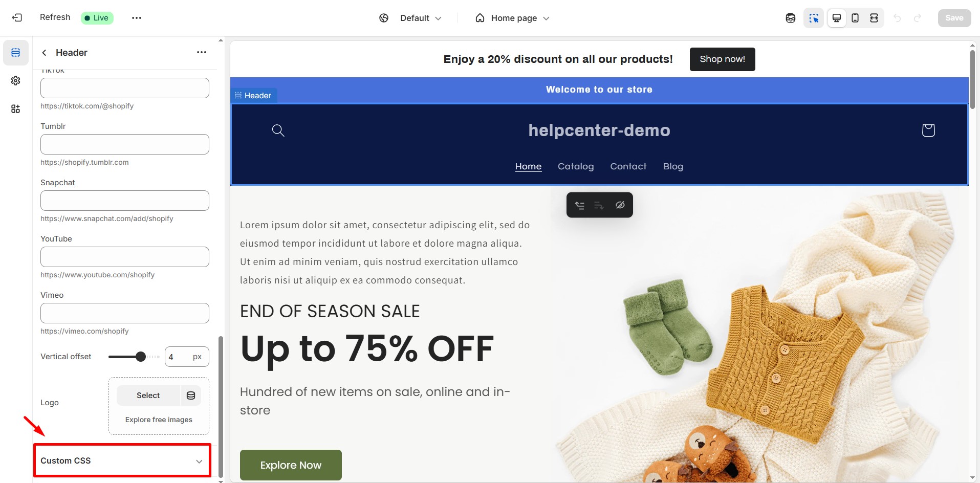Open the Header panel more options menu
980x483 pixels.
point(202,52)
